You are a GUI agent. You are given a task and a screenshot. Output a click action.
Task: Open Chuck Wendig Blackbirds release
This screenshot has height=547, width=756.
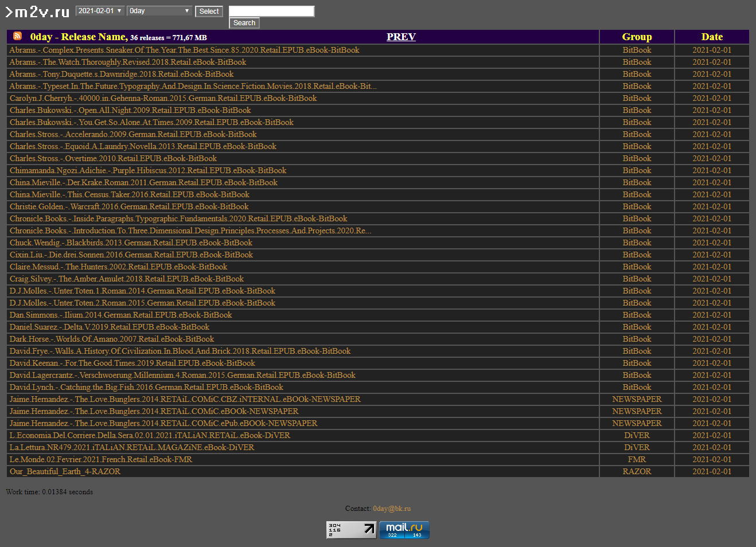tap(131, 243)
